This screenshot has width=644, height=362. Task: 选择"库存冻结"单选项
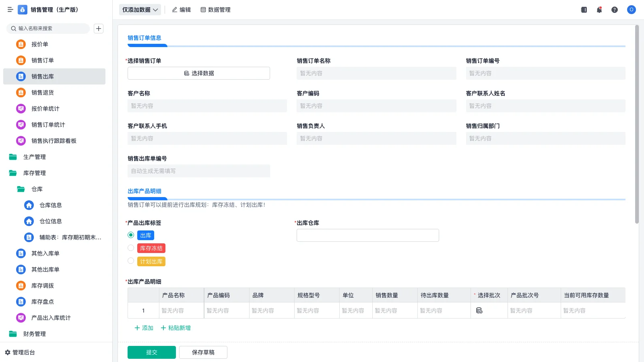coord(131,248)
